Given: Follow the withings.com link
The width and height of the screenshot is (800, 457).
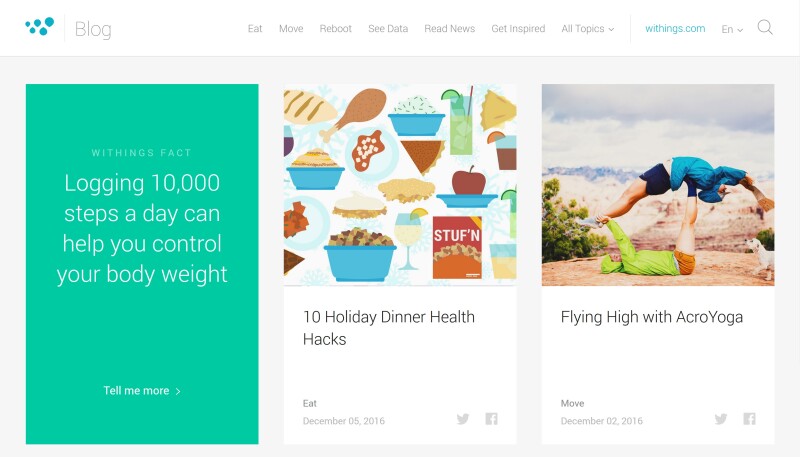Looking at the screenshot, I should tap(675, 29).
